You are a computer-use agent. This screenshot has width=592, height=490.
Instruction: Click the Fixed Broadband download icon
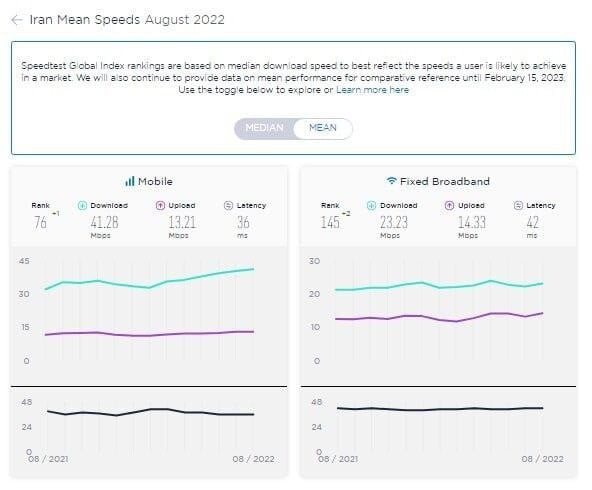tap(372, 205)
